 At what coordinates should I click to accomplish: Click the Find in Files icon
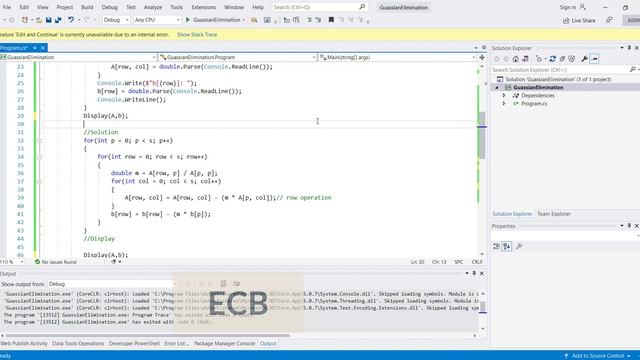click(x=254, y=20)
